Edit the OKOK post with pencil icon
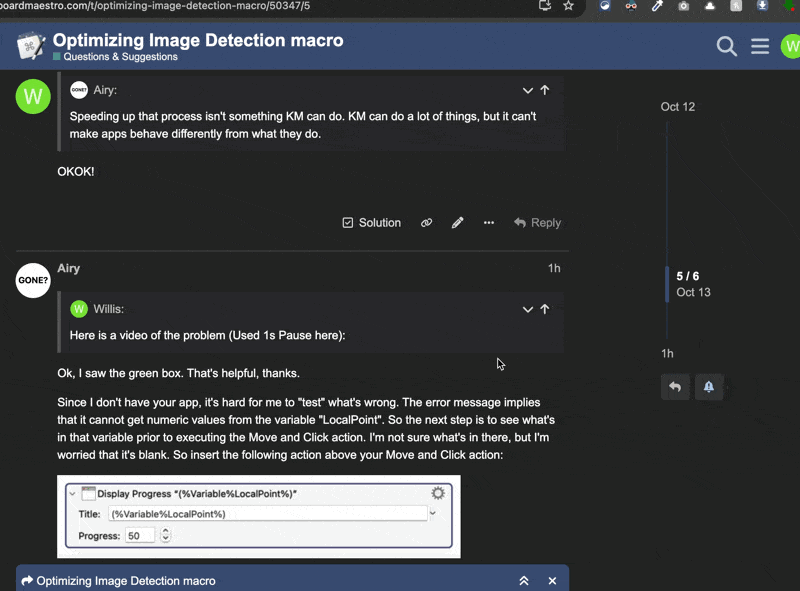 (457, 223)
